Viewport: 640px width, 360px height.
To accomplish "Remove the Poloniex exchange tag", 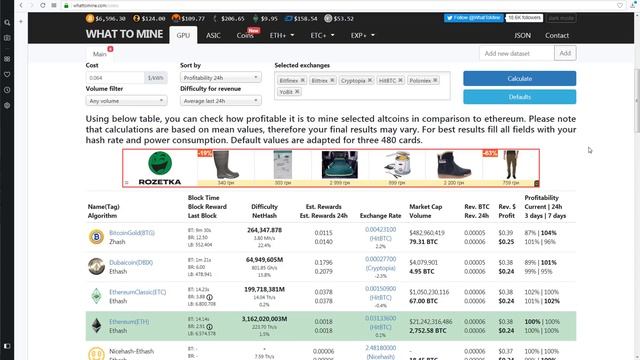I will (x=436, y=80).
